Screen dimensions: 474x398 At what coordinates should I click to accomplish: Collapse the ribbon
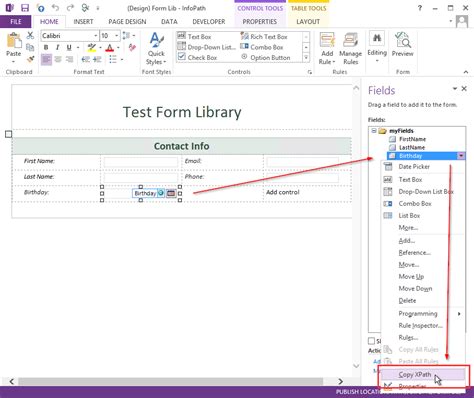(466, 72)
